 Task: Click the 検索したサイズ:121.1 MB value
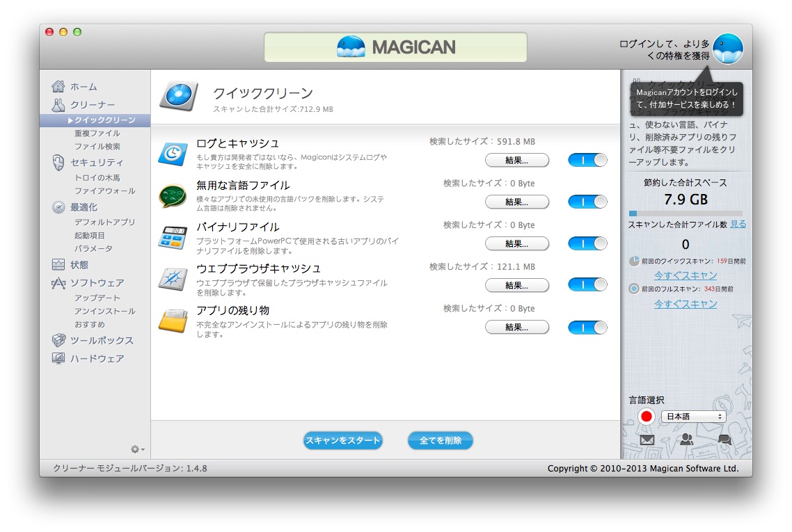coord(482,266)
